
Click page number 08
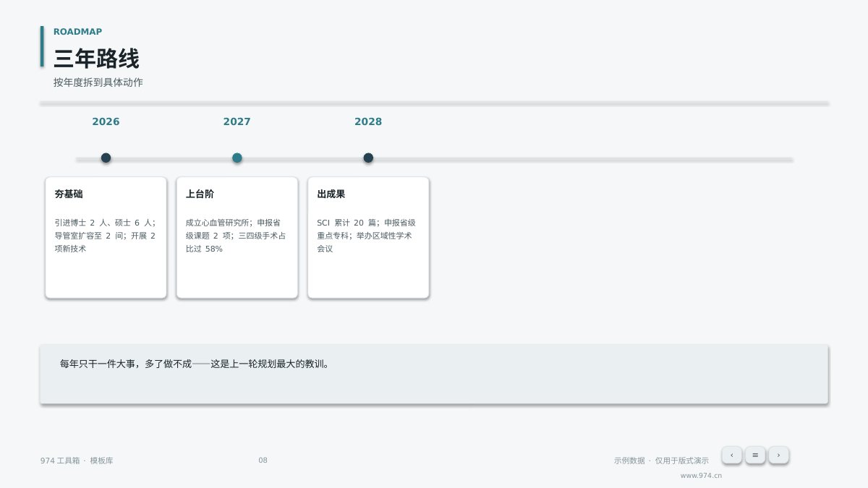click(263, 461)
